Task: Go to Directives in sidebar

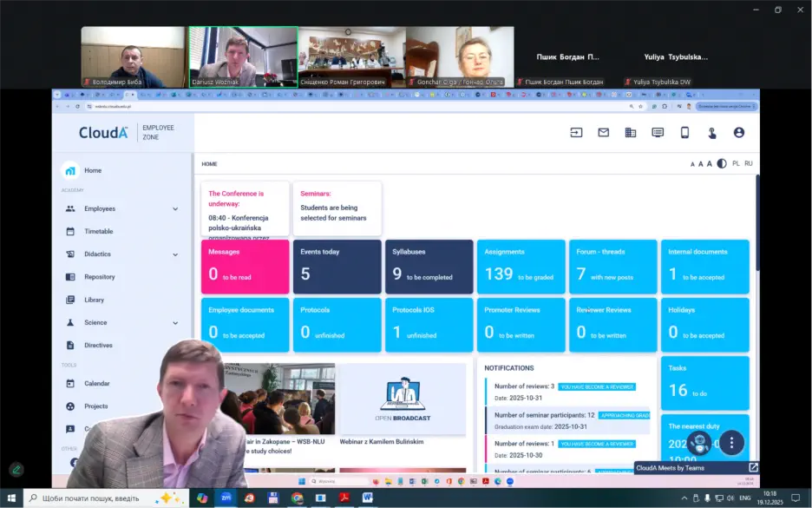Action: click(x=98, y=346)
